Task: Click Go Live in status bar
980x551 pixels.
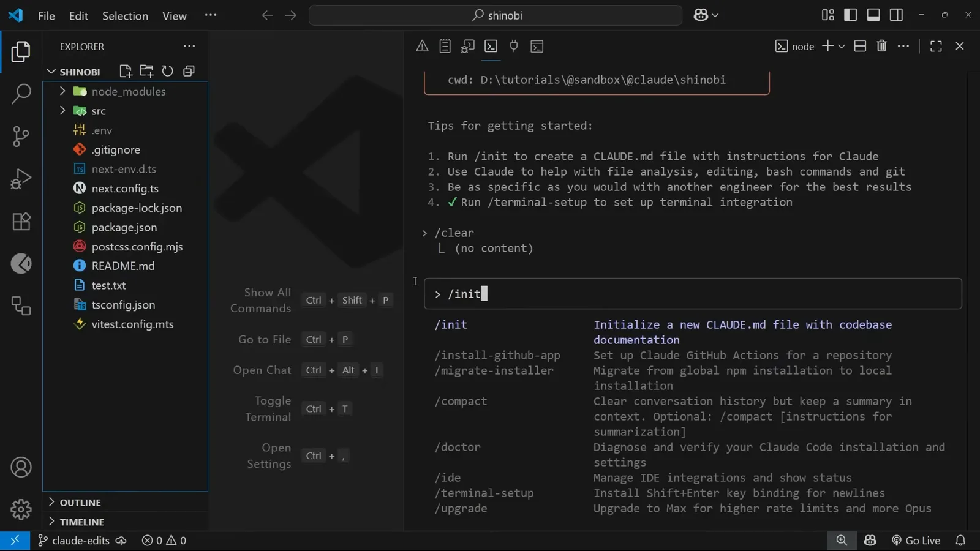Action: (x=916, y=541)
